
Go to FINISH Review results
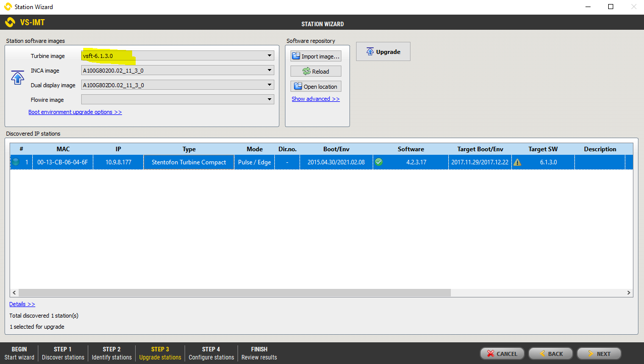click(x=259, y=353)
